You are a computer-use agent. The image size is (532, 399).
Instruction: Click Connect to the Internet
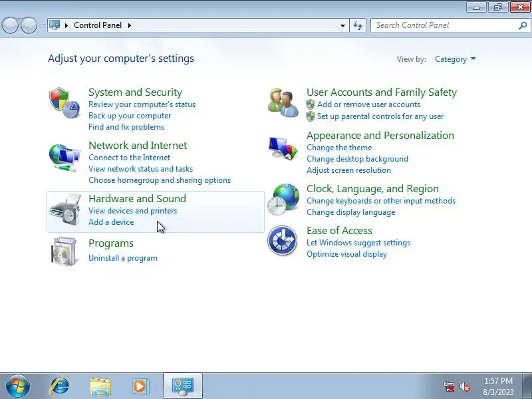[x=129, y=158]
